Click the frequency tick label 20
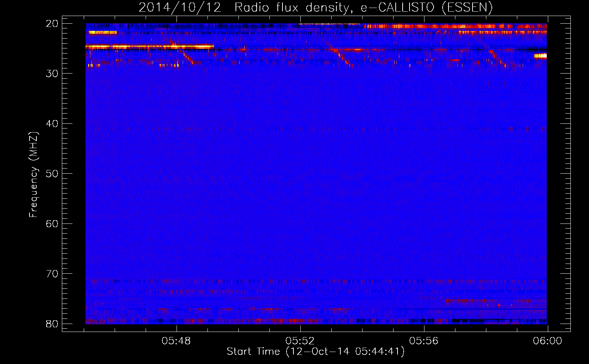Image resolution: width=589 pixels, height=364 pixels. tap(52, 24)
